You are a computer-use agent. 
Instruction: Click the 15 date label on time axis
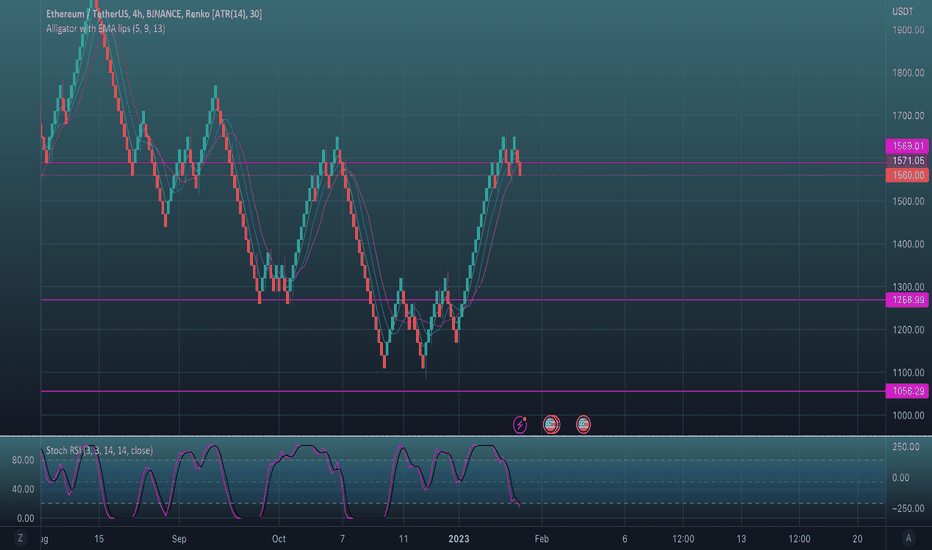tap(99, 539)
